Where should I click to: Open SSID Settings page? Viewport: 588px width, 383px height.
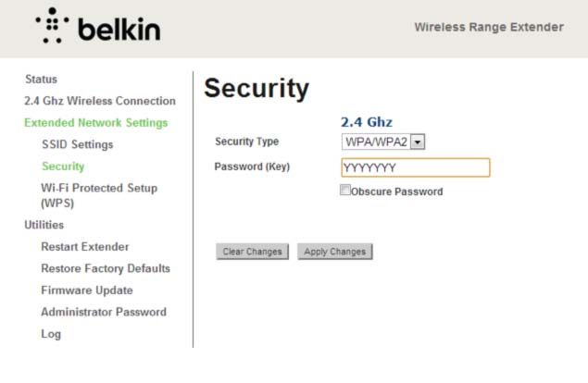coord(77,144)
